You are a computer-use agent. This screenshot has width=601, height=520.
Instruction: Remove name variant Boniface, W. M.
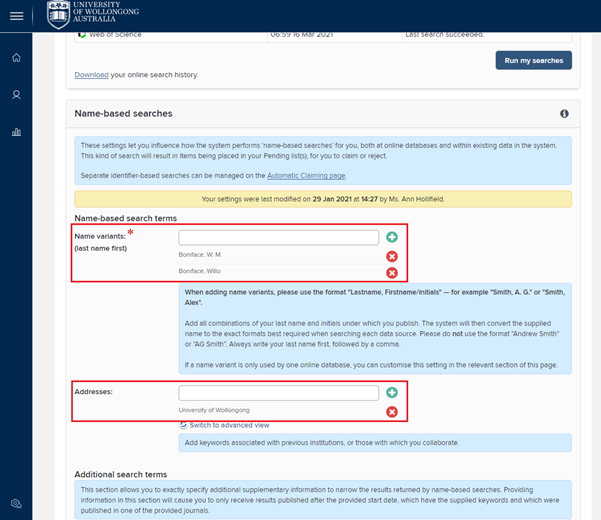392,256
